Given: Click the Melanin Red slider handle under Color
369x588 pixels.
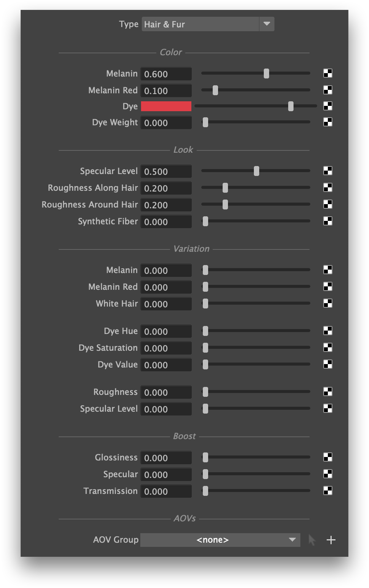Looking at the screenshot, I should click(215, 90).
